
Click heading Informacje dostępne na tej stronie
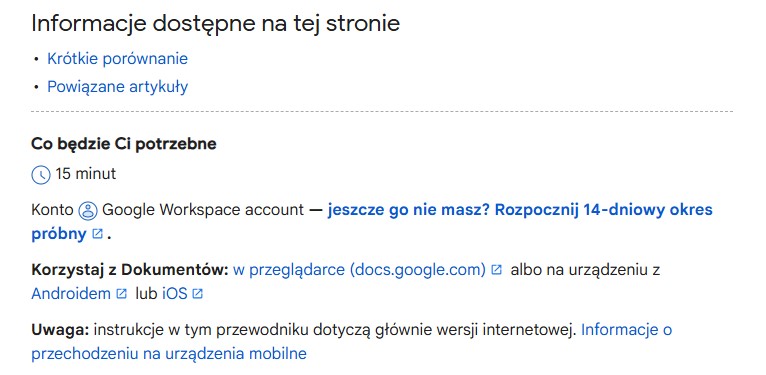tap(215, 23)
